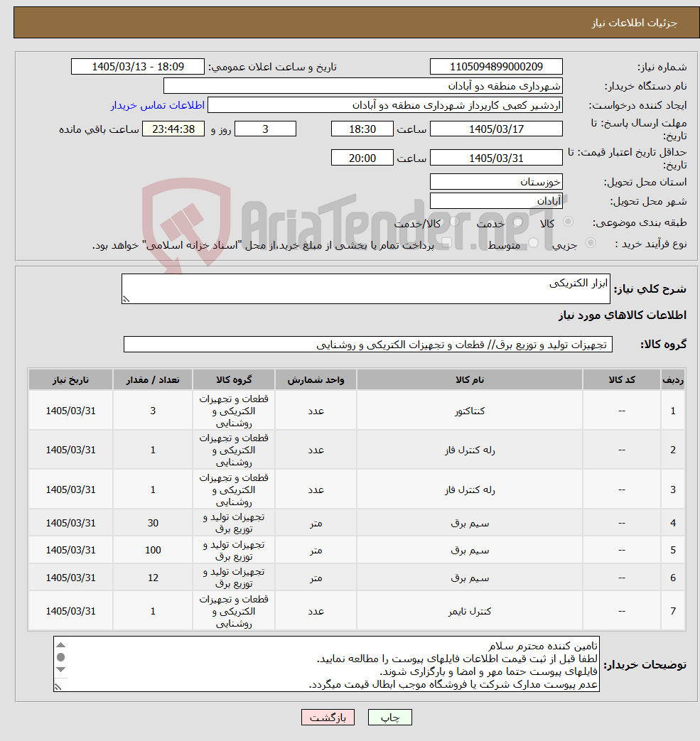
Task: Click the unit عدد in row 7
Action: point(316,612)
